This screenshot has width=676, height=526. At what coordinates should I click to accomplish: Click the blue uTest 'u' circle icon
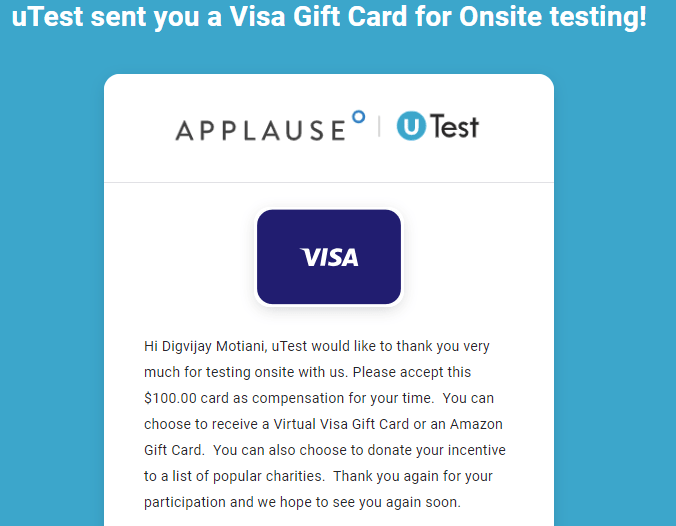[412, 127]
